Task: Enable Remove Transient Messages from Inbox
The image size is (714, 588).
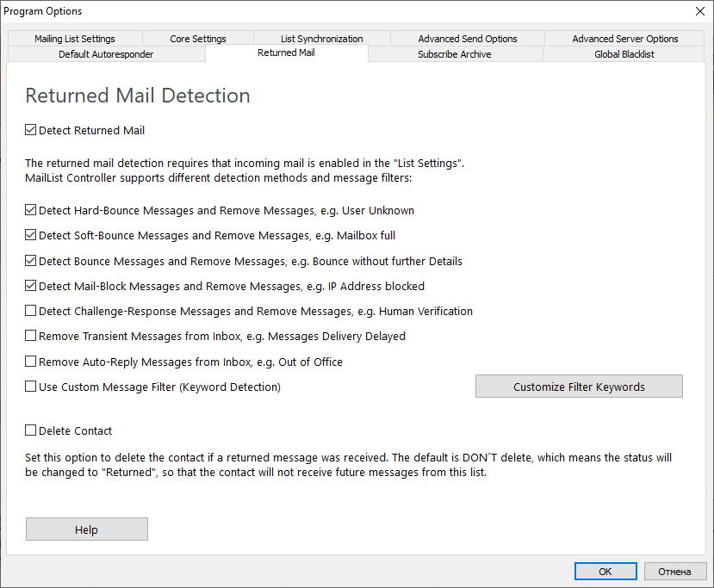Action: tap(31, 336)
